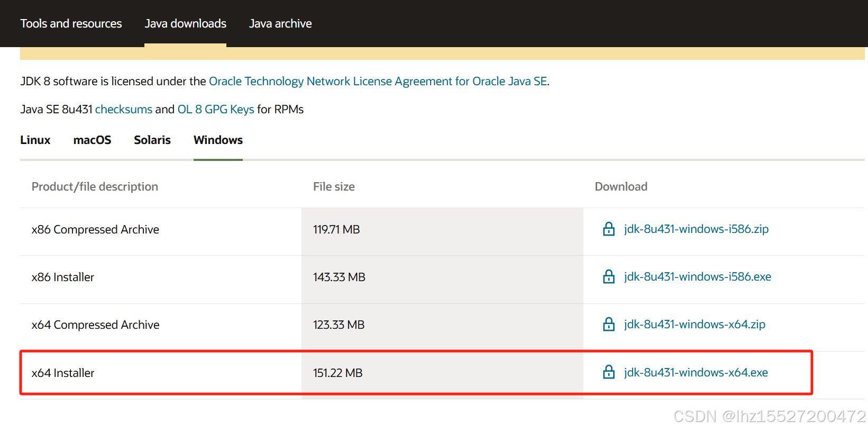The height and width of the screenshot is (431, 868).
Task: Download jdk-8u431-windows-i586.zip
Action: [x=696, y=229]
